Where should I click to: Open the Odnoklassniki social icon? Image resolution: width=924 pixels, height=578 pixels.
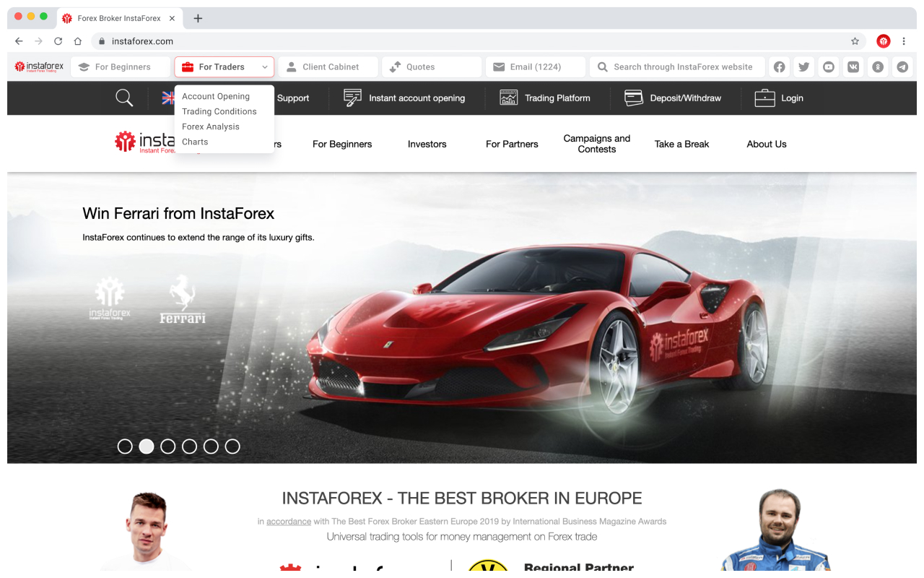pos(878,66)
